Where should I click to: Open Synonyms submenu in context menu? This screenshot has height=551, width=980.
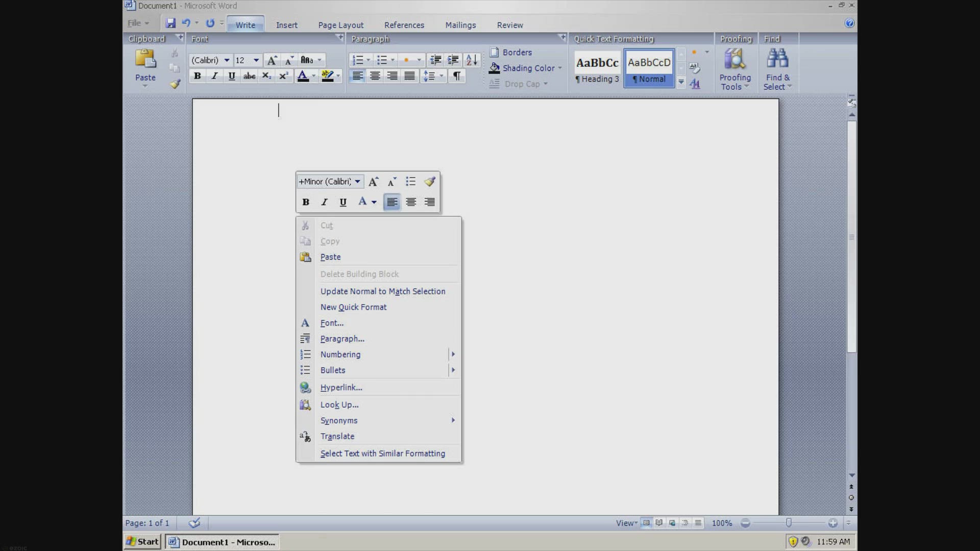pyautogui.click(x=379, y=420)
